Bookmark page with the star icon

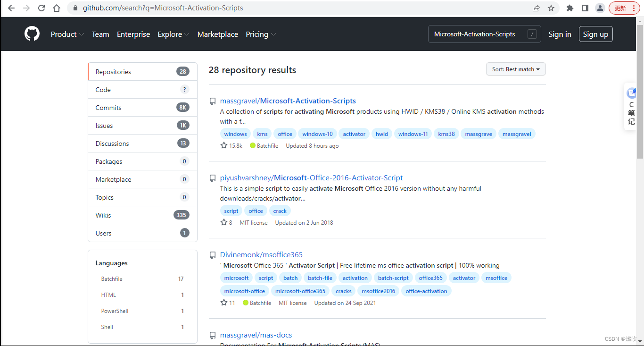[x=551, y=8]
